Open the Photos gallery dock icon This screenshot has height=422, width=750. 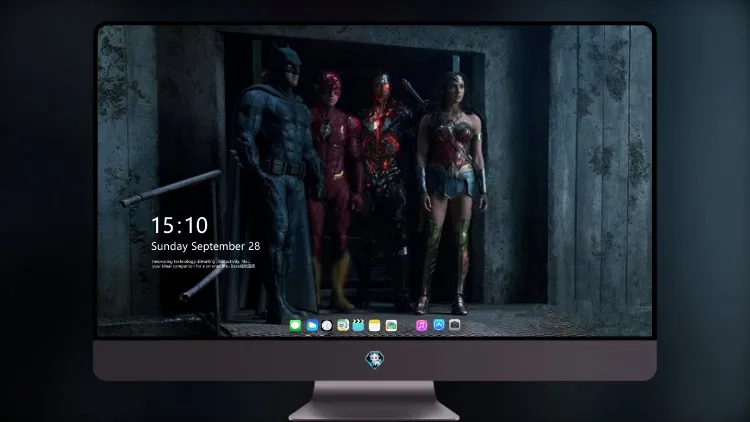click(x=391, y=325)
